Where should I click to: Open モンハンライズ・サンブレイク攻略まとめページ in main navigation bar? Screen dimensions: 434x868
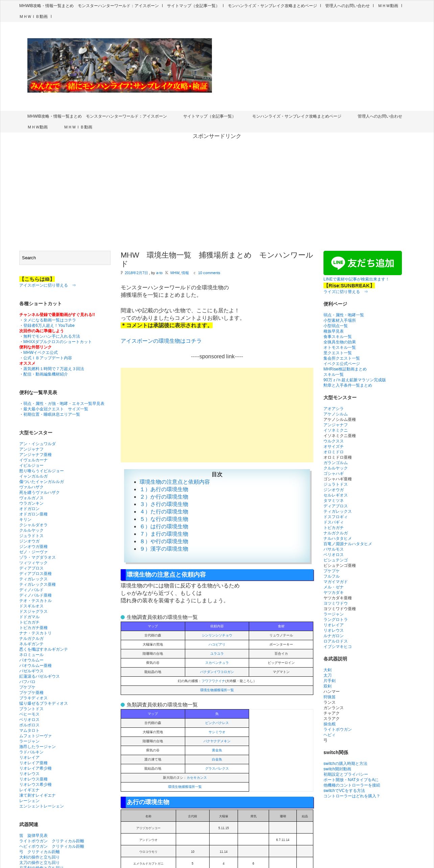tap(297, 116)
